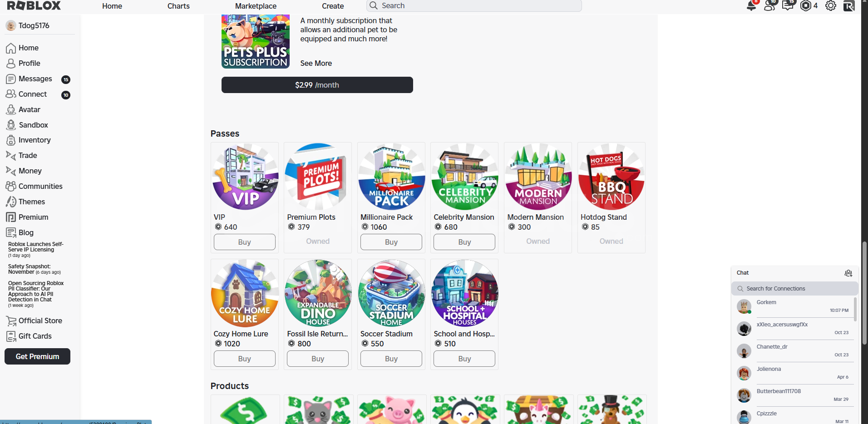Subscribe for $2.99 per month
868x424 pixels.
(x=317, y=85)
